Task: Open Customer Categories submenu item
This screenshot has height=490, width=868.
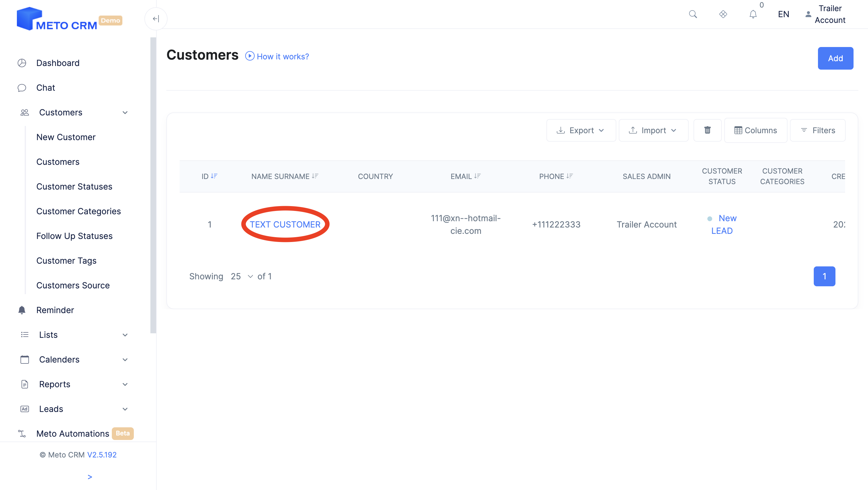Action: point(78,211)
